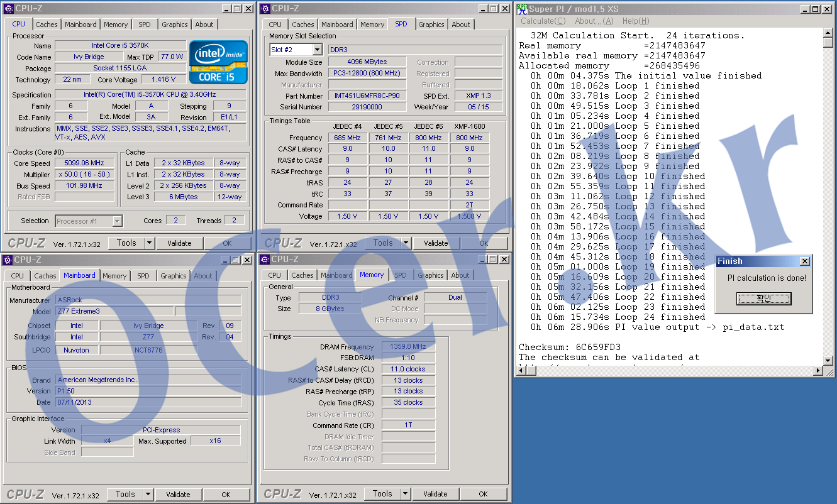Click PI value output pi_data.txt line

coord(657,327)
